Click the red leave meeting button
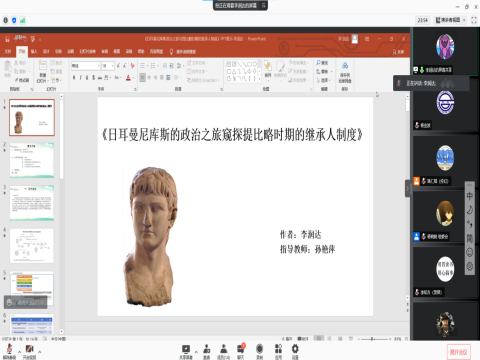Viewport: 480px width, 360px height. [459, 352]
